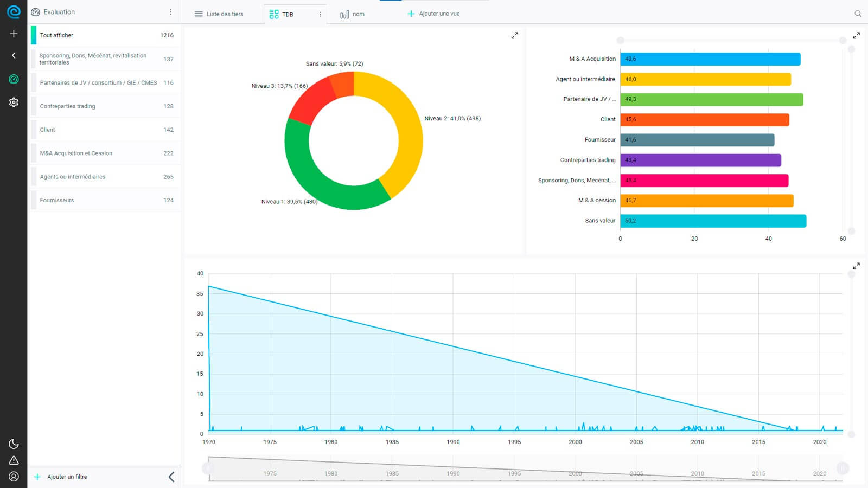Open the settings gear in sidebar

pyautogui.click(x=14, y=102)
